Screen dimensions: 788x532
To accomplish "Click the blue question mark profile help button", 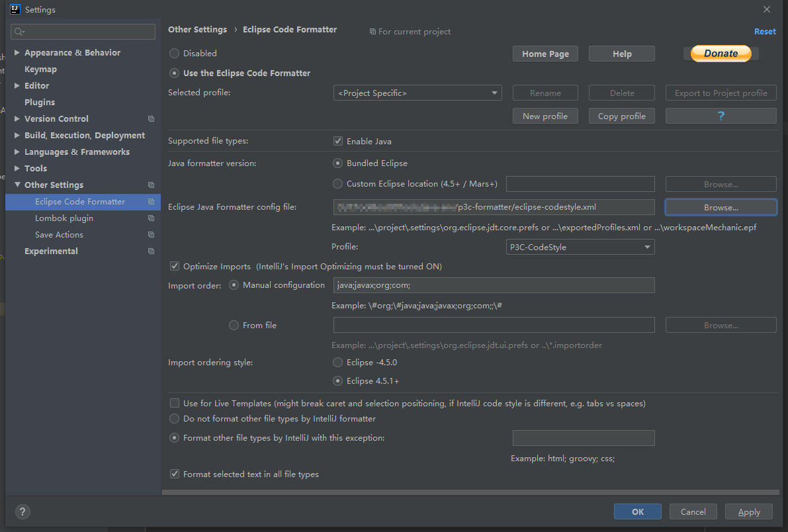I will tap(721, 116).
